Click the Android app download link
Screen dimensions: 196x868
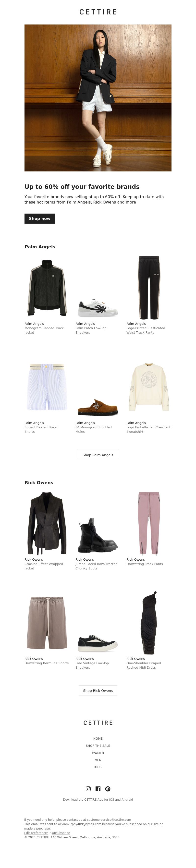tap(127, 799)
